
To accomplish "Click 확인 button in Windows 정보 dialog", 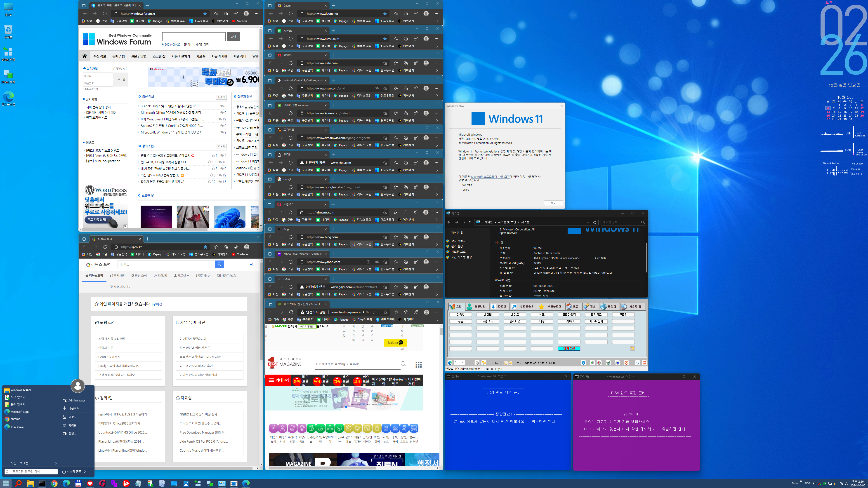I will 553,203.
